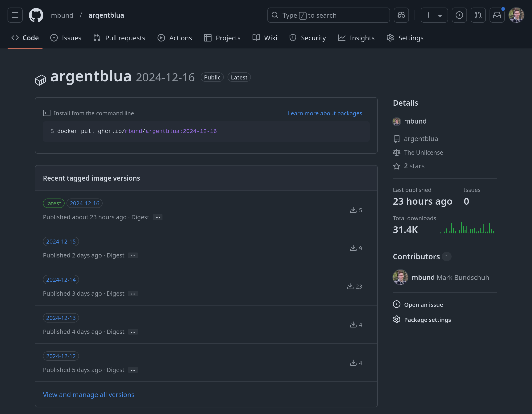The height and width of the screenshot is (414, 532).
Task: Open the 2 stars link
Action: [x=414, y=166]
